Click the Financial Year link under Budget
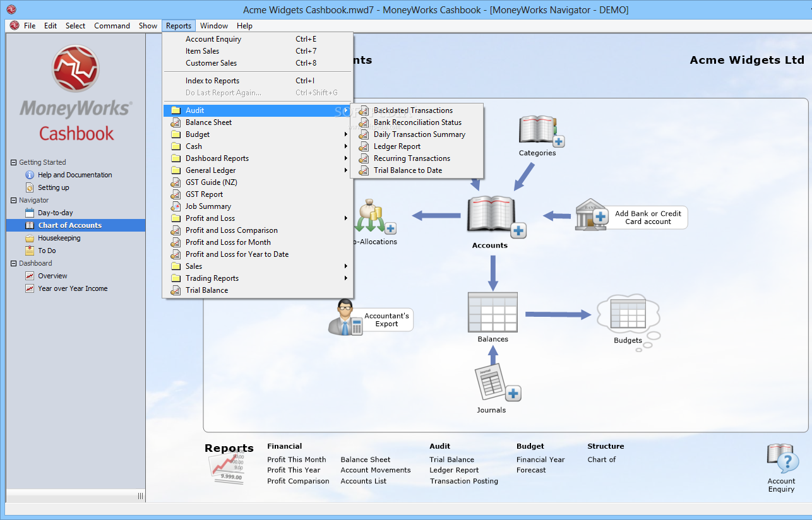The image size is (812, 520). tap(540, 459)
